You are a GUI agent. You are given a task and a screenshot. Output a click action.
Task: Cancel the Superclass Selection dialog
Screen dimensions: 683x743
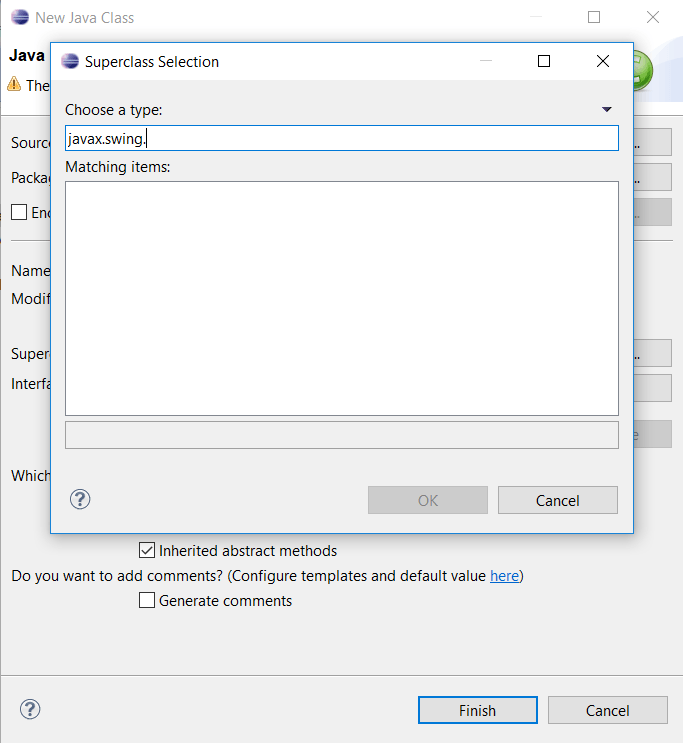tap(557, 500)
